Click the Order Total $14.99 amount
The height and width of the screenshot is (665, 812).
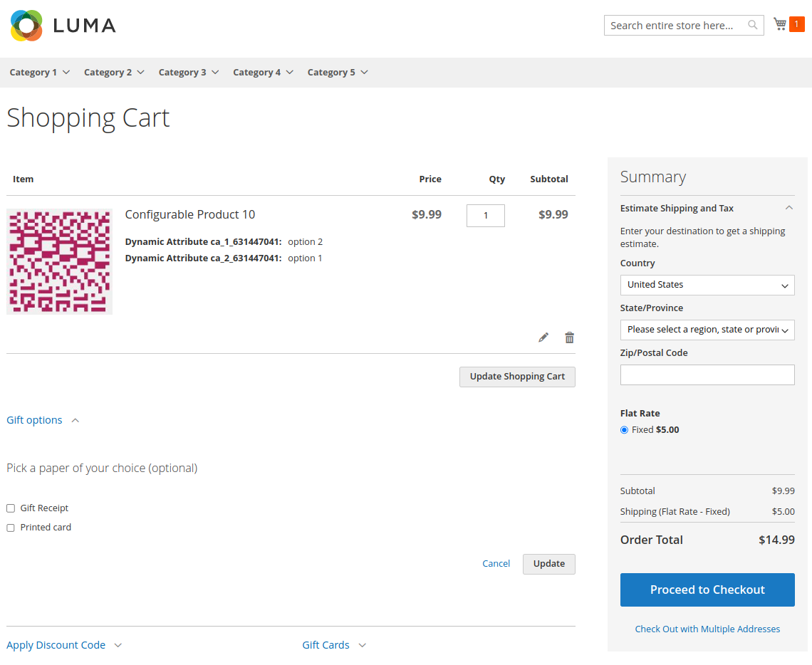click(x=776, y=540)
